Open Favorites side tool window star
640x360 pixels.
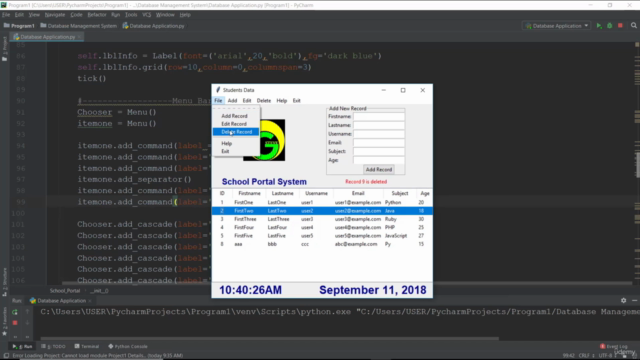pyautogui.click(x=4, y=322)
